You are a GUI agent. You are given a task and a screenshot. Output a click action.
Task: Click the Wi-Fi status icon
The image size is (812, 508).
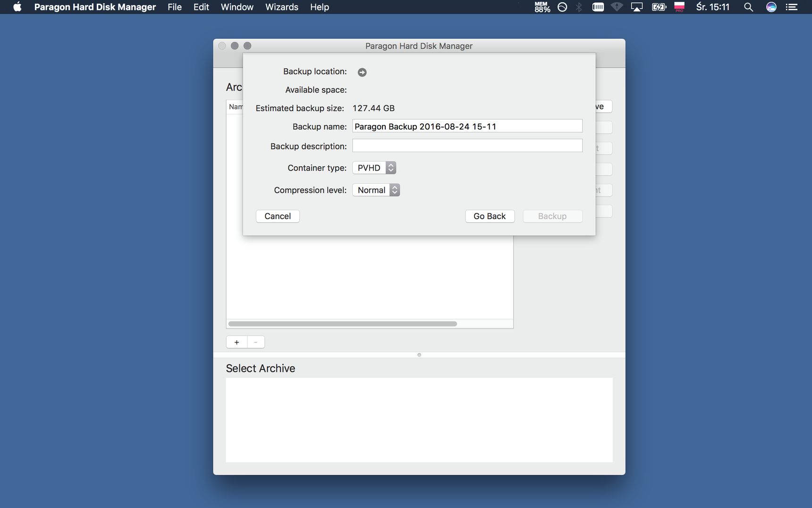tap(617, 7)
